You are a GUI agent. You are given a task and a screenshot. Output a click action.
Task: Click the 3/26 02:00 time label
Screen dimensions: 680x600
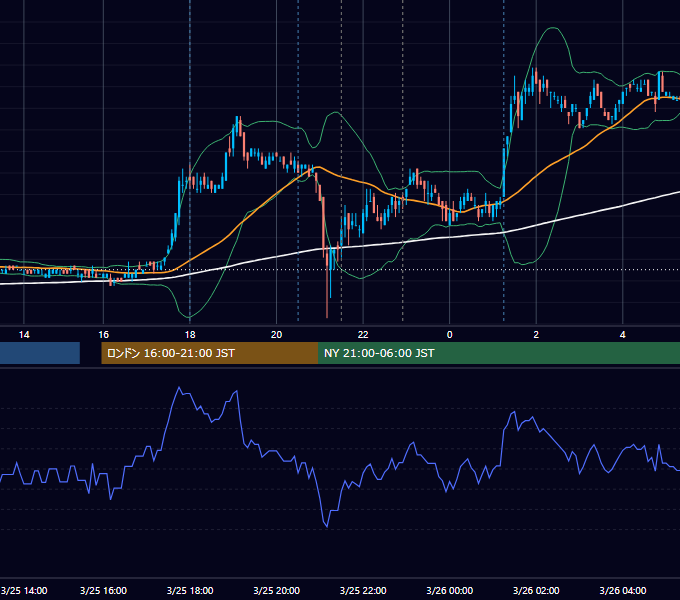[x=536, y=590]
